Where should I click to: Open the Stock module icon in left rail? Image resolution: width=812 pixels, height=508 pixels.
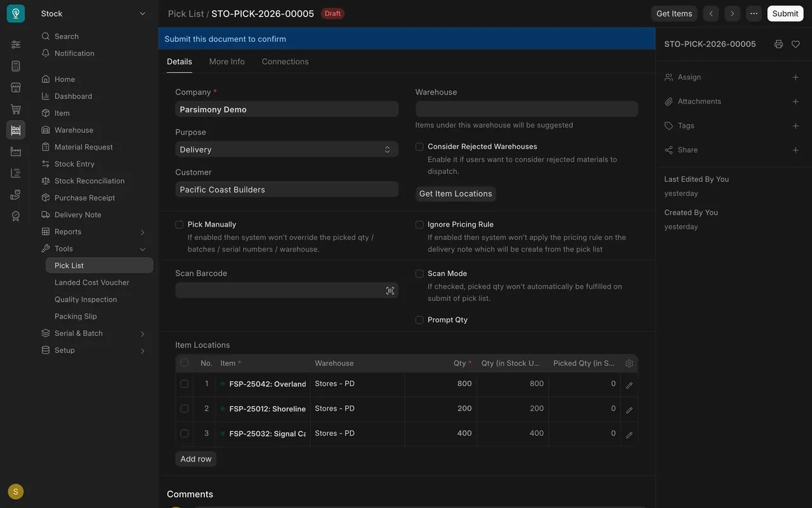[16, 130]
